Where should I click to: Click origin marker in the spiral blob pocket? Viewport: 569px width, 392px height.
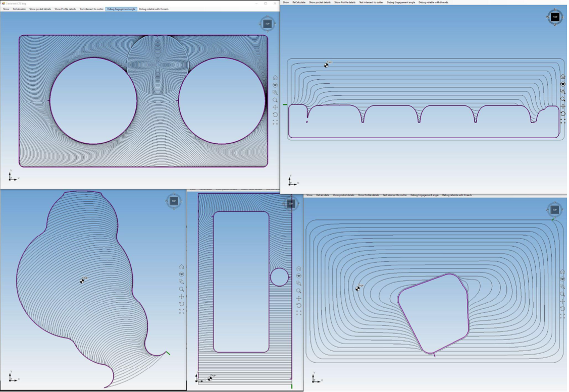tap(82, 281)
